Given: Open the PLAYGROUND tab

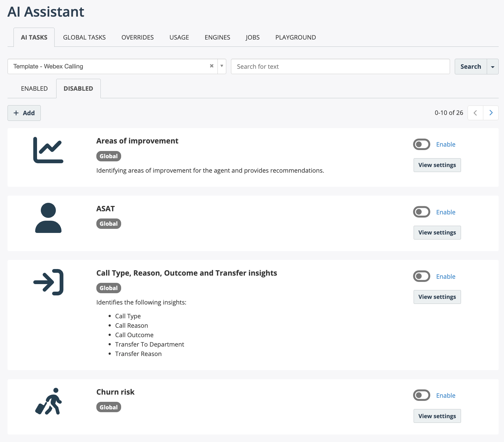Looking at the screenshot, I should pyautogui.click(x=296, y=37).
